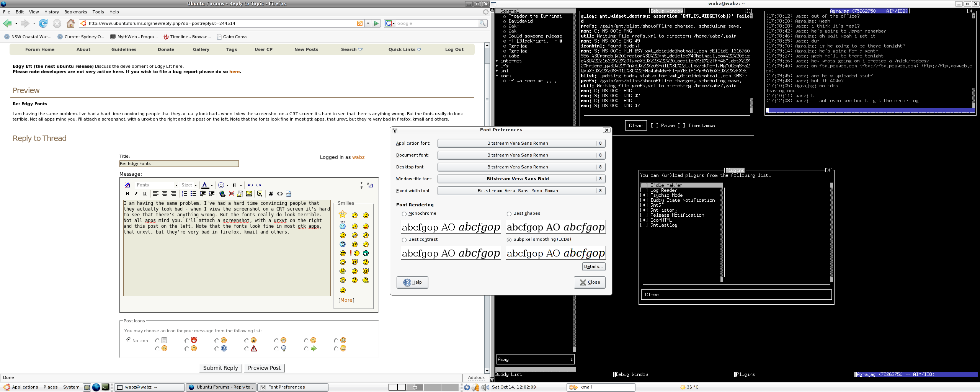This screenshot has width=980, height=392.
Task: Select the Monochrome font rendering option
Action: [x=404, y=214]
